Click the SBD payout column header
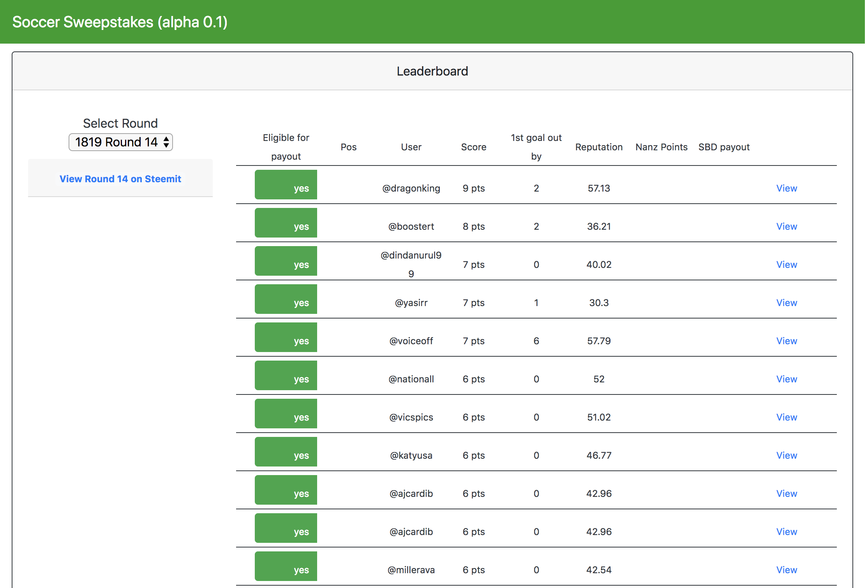Screen dimensions: 868x588 (x=724, y=147)
